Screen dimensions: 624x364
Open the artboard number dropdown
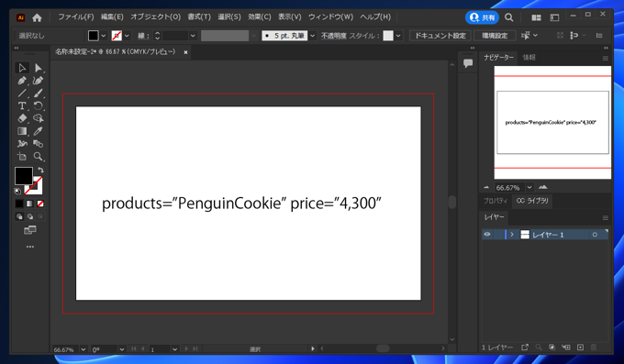[174, 349]
